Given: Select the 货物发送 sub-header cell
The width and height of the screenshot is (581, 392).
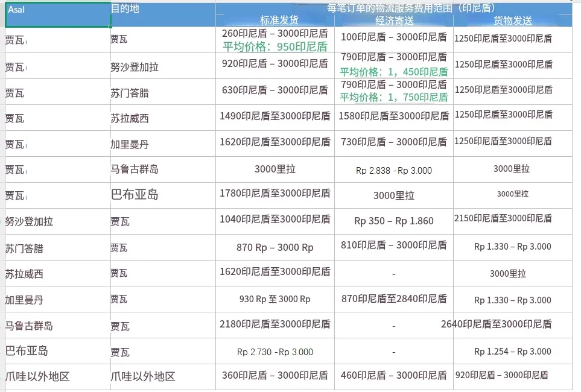Looking at the screenshot, I should point(512,20).
